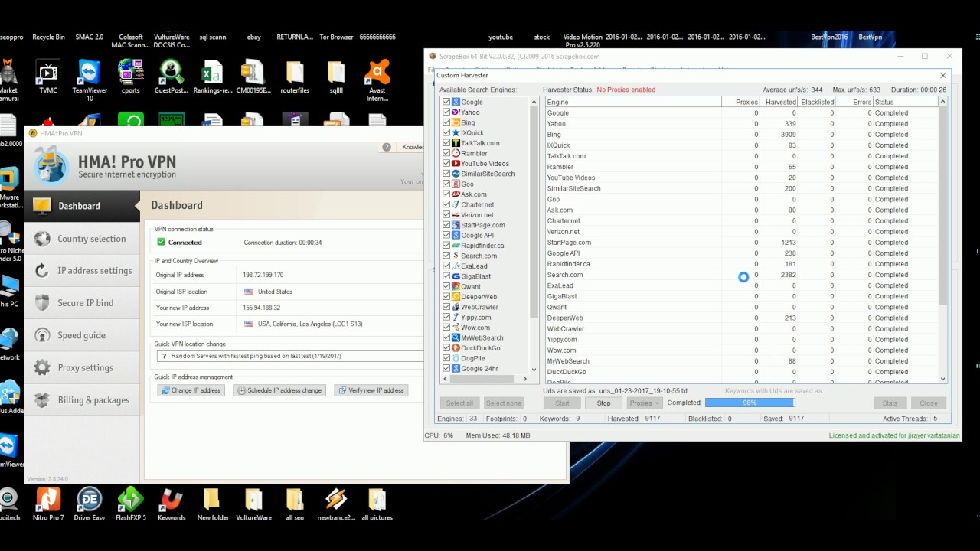Open the cports desktop icon

[130, 77]
